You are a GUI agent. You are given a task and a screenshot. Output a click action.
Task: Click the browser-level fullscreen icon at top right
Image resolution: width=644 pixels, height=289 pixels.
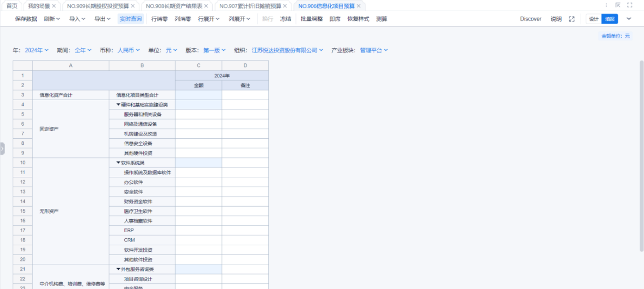[630, 6]
